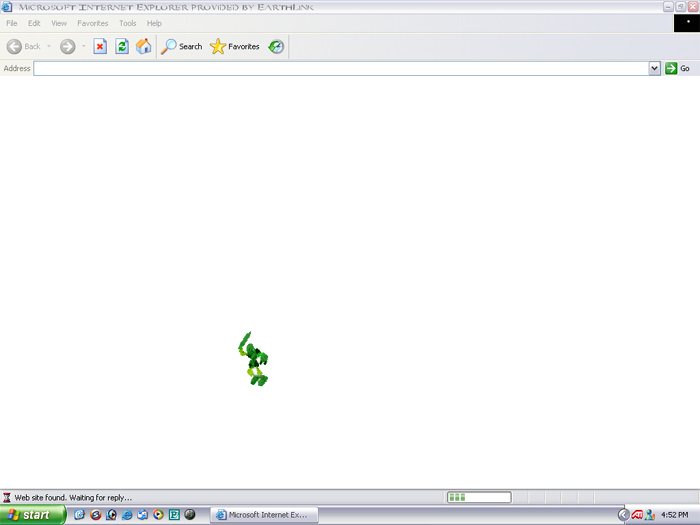
Task: Click inside the Address input field
Action: [341, 68]
